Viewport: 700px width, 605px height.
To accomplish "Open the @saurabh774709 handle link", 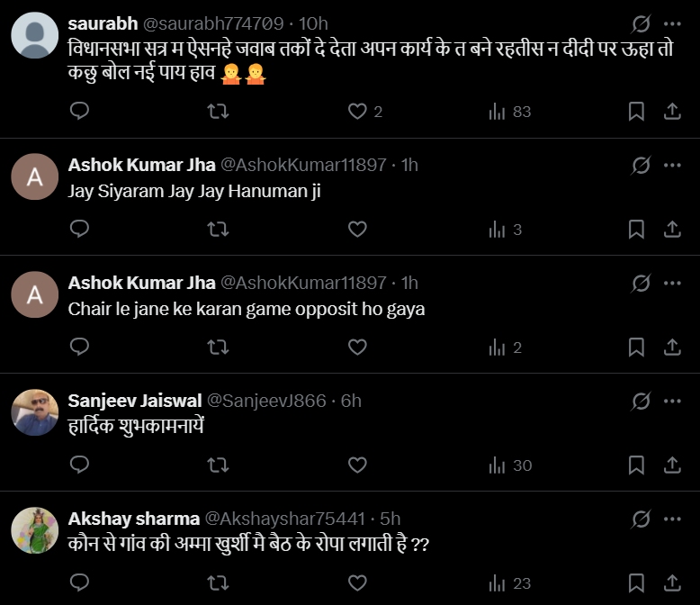I will [x=220, y=23].
